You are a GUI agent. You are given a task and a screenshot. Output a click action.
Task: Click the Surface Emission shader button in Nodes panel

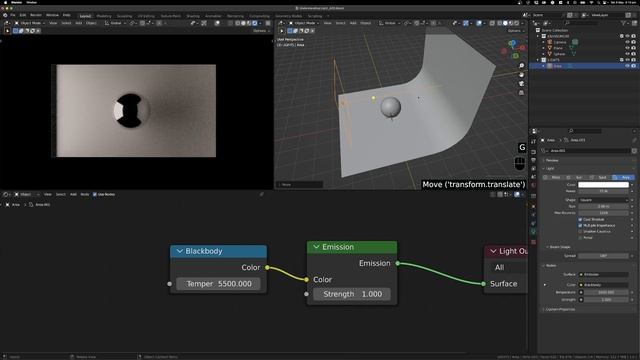pos(603,274)
